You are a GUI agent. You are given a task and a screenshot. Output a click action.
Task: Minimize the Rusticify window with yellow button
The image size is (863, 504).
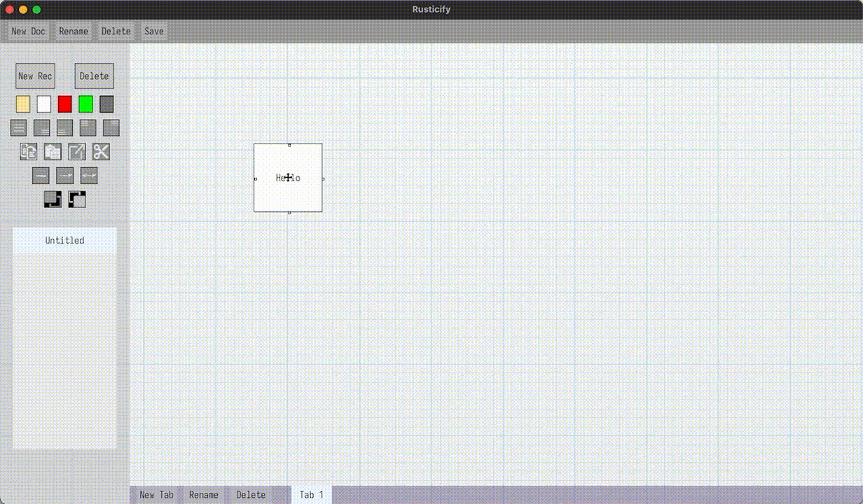point(23,10)
